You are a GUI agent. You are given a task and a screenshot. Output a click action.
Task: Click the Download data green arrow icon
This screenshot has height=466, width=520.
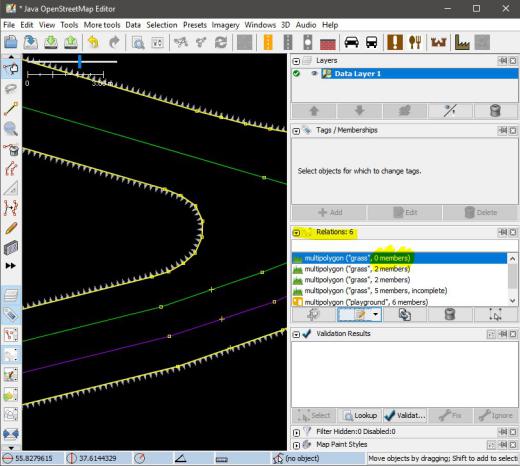click(x=51, y=42)
